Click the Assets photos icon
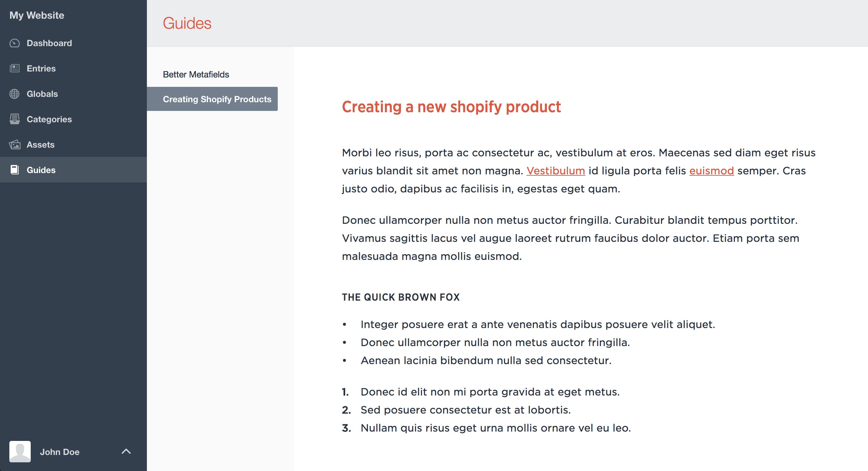 pyautogui.click(x=14, y=145)
